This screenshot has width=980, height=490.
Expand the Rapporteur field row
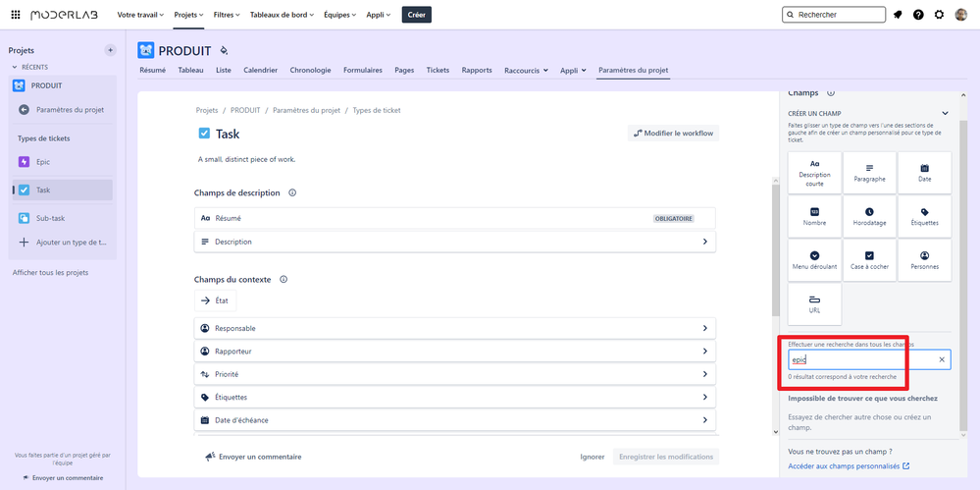pos(455,352)
